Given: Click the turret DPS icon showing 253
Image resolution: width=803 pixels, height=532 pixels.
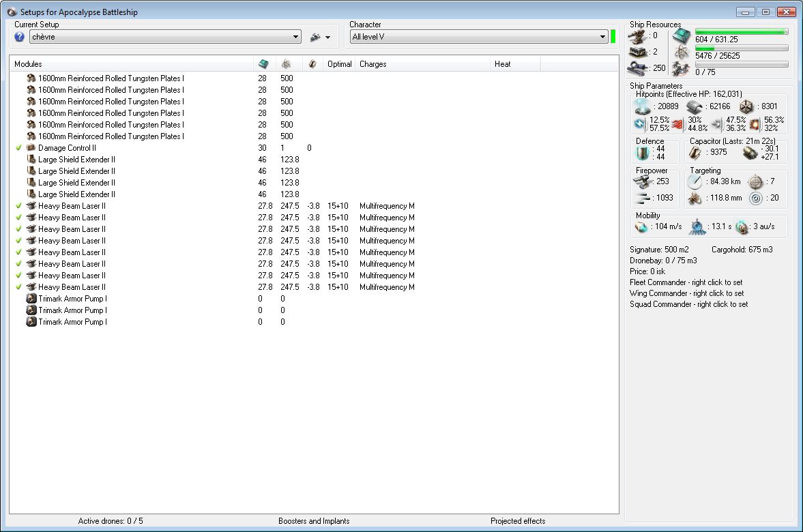Looking at the screenshot, I should tap(642, 182).
